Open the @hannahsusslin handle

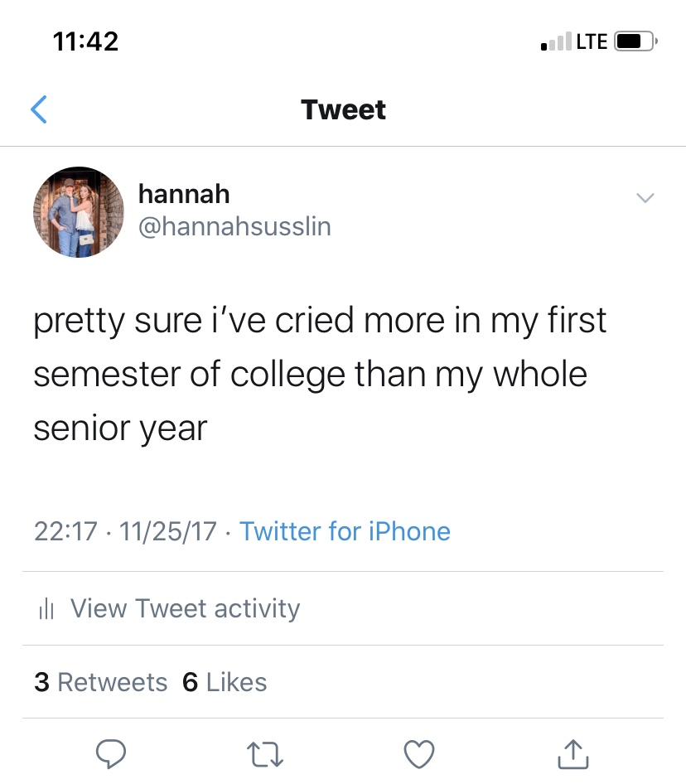(234, 226)
